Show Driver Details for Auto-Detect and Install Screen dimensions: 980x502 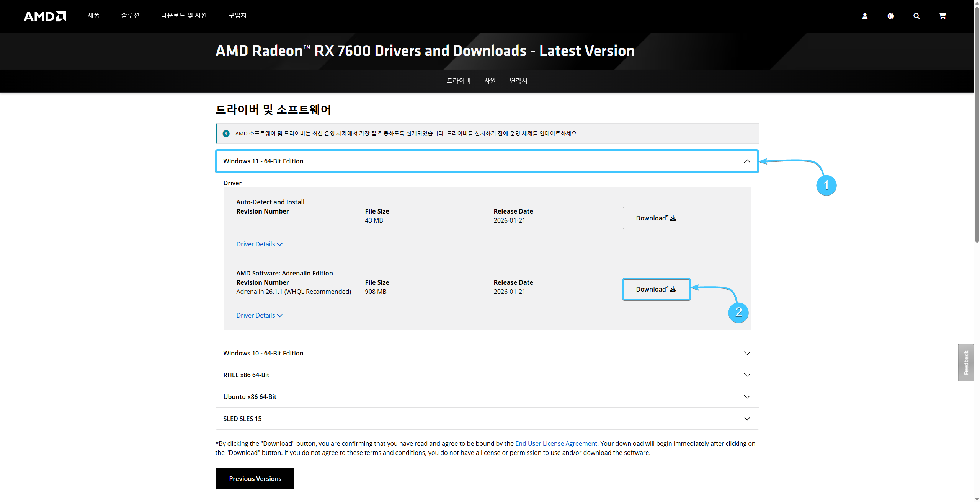(x=259, y=244)
